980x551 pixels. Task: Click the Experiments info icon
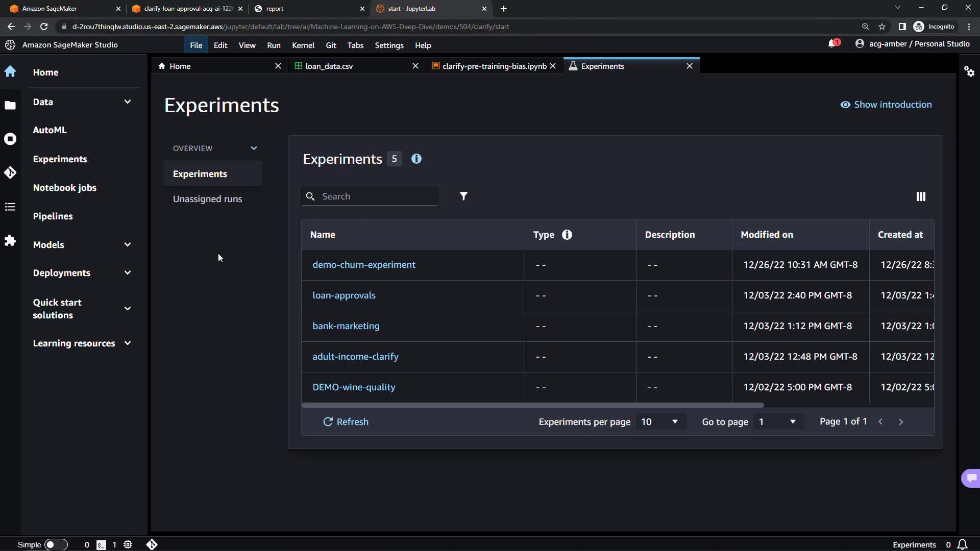[x=416, y=159]
